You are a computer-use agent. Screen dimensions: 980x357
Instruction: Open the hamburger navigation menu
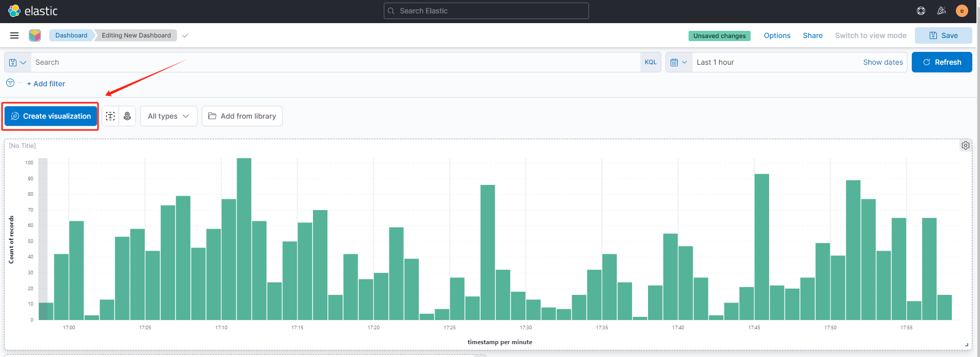click(x=14, y=35)
